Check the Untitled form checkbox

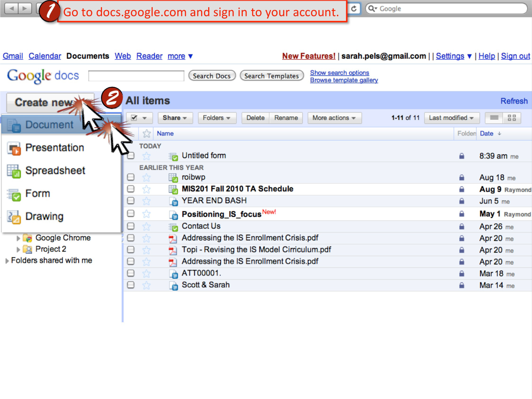pos(131,156)
